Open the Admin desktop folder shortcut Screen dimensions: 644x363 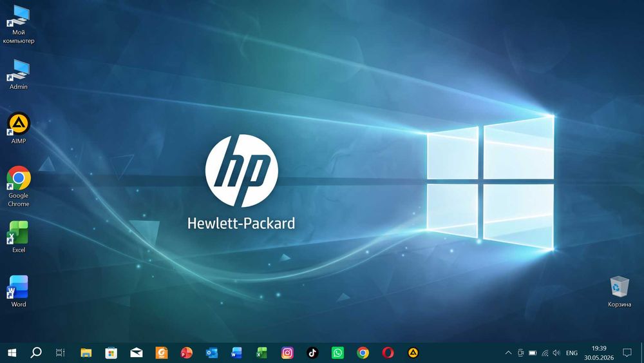(x=19, y=74)
